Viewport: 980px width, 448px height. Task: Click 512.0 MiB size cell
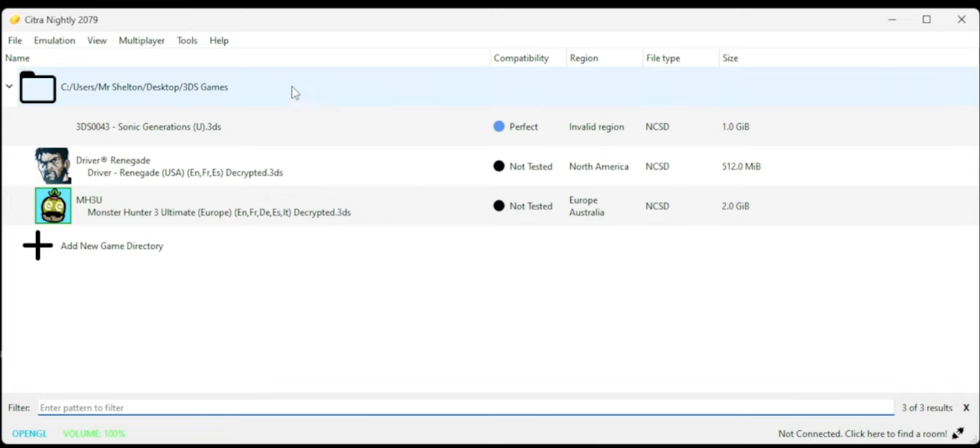click(x=741, y=167)
